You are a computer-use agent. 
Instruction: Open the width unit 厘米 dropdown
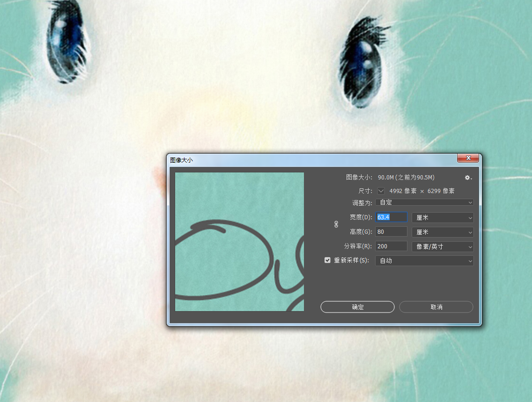(443, 218)
